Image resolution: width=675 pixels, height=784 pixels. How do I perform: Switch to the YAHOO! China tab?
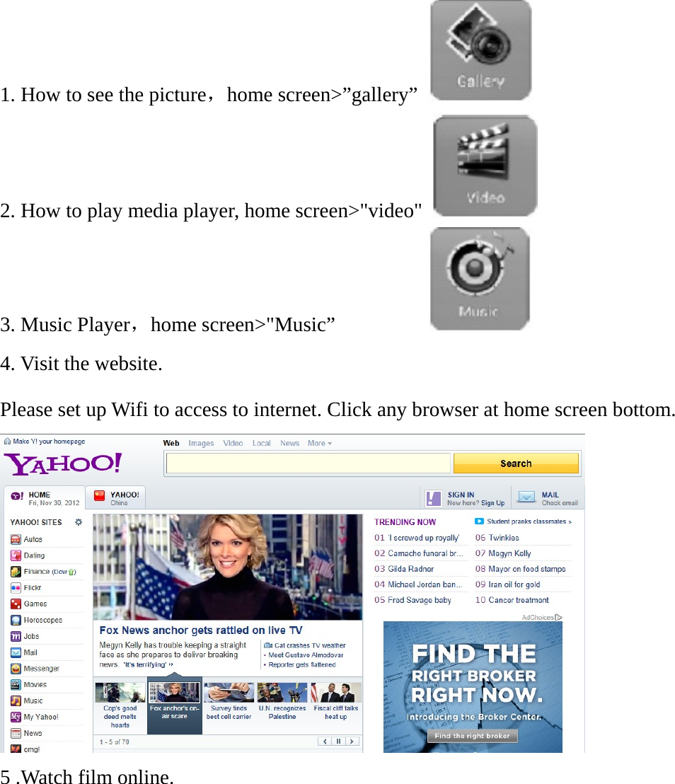[115, 497]
